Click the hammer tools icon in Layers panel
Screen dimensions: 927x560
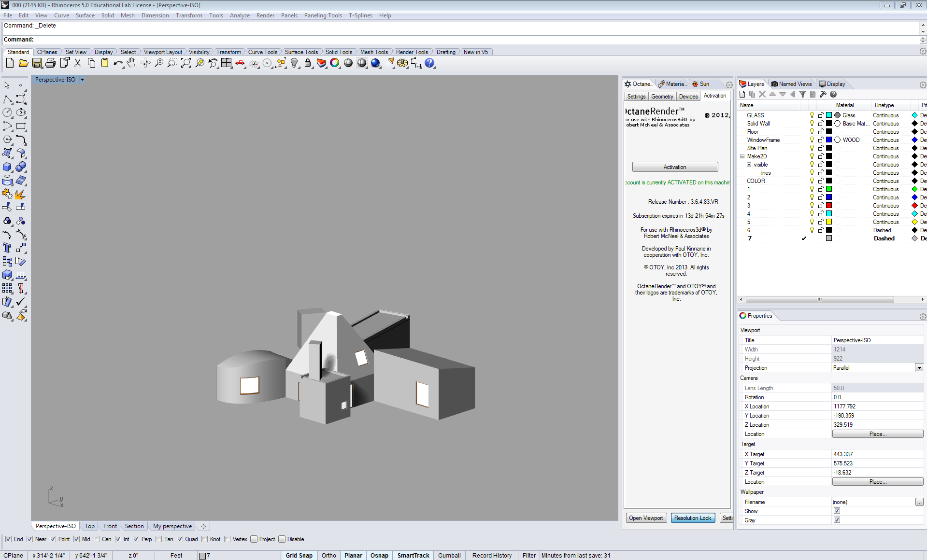click(x=823, y=95)
